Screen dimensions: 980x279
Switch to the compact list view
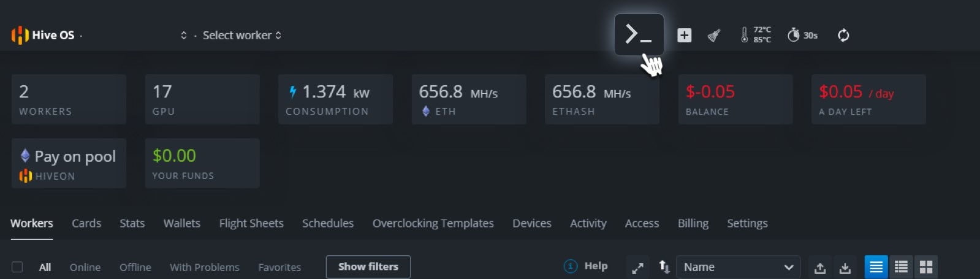[x=901, y=267]
